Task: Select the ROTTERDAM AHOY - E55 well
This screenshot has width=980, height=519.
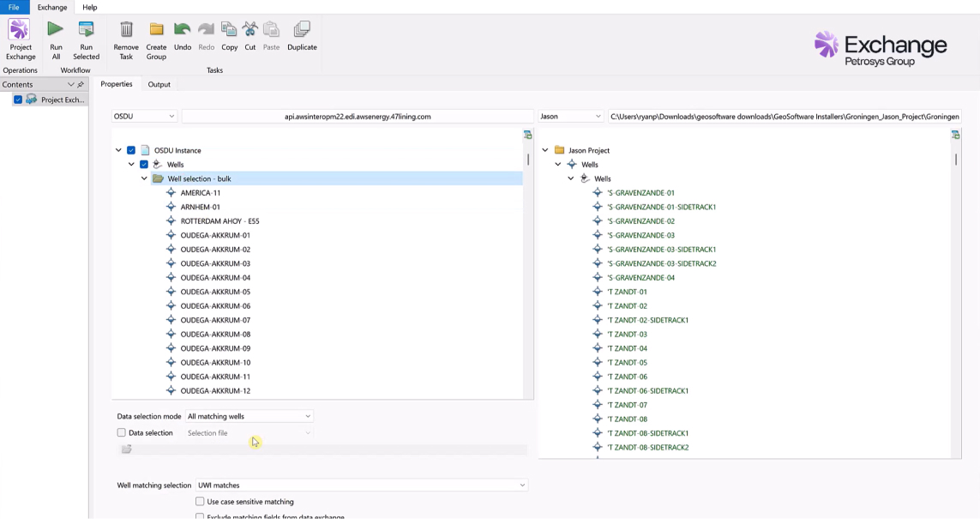Action: [219, 221]
